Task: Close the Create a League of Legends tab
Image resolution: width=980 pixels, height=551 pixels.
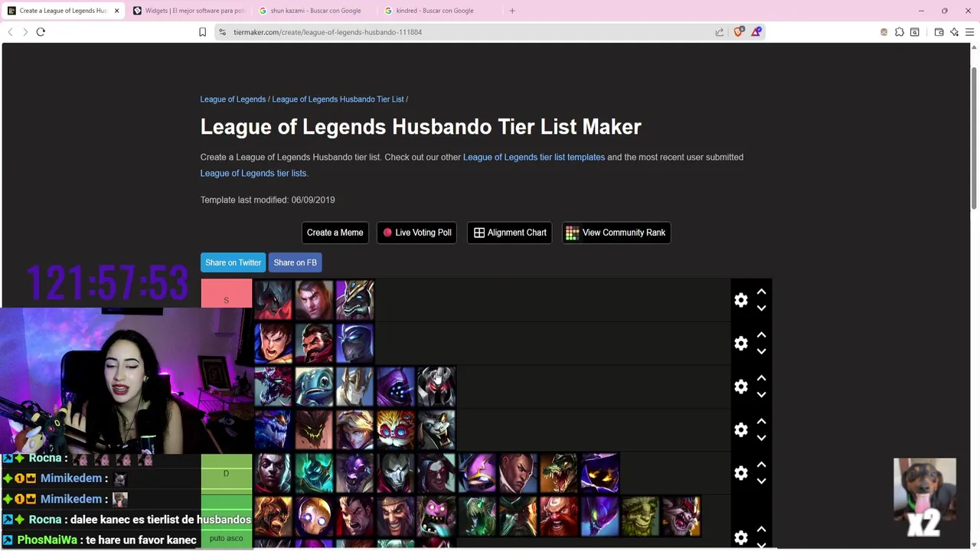Action: coord(117,11)
